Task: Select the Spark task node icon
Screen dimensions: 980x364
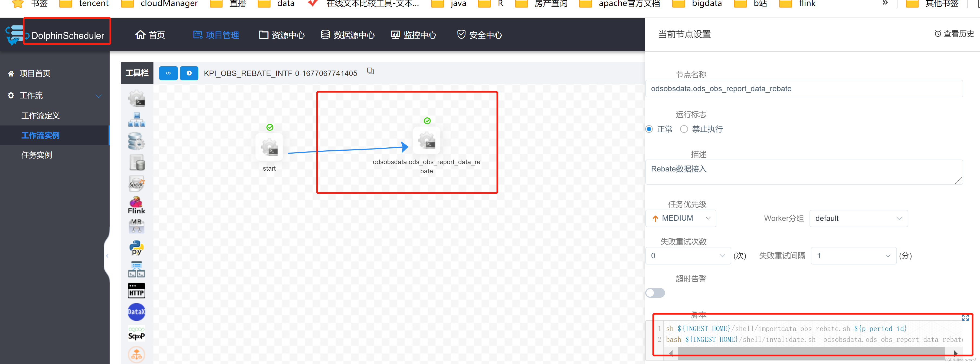Action: tap(136, 184)
